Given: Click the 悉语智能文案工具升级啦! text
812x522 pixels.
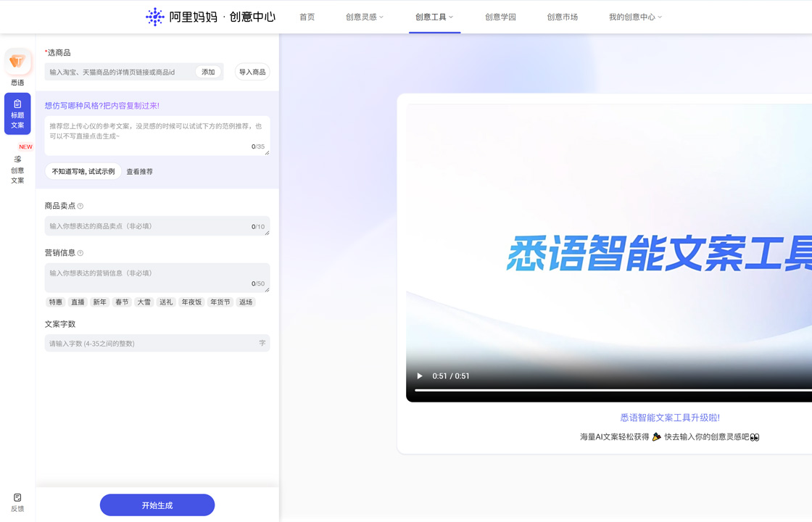Looking at the screenshot, I should pos(670,418).
